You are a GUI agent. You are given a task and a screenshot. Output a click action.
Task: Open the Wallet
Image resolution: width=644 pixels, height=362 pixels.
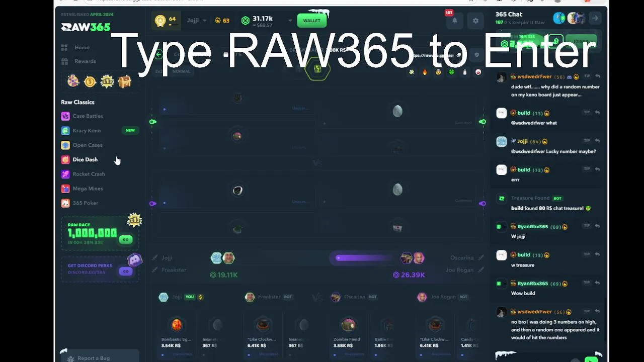(x=312, y=21)
